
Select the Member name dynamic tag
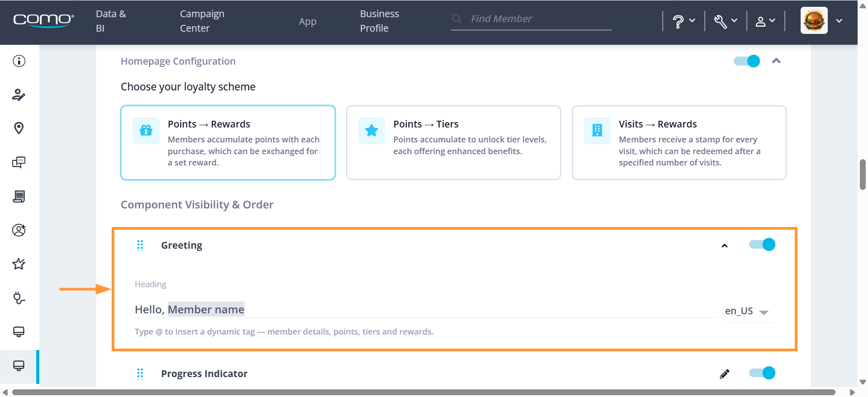pos(206,310)
